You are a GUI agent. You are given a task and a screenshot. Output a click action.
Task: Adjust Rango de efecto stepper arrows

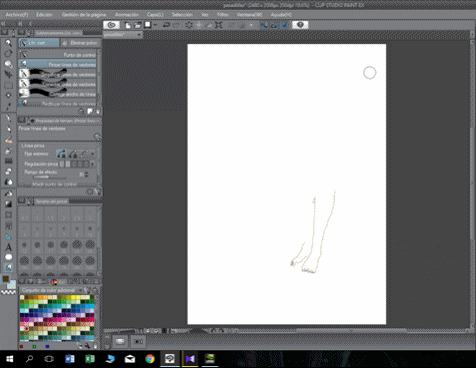click(x=87, y=174)
